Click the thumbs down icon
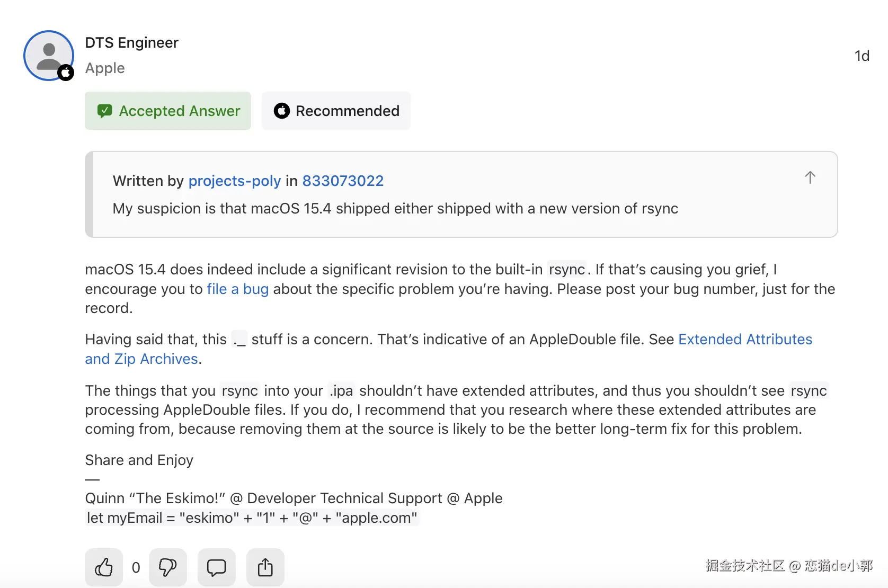This screenshot has width=888, height=588. (x=167, y=567)
